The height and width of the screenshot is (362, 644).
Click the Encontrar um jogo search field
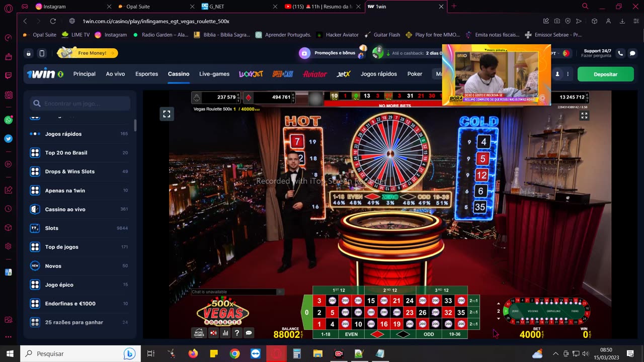pyautogui.click(x=80, y=104)
